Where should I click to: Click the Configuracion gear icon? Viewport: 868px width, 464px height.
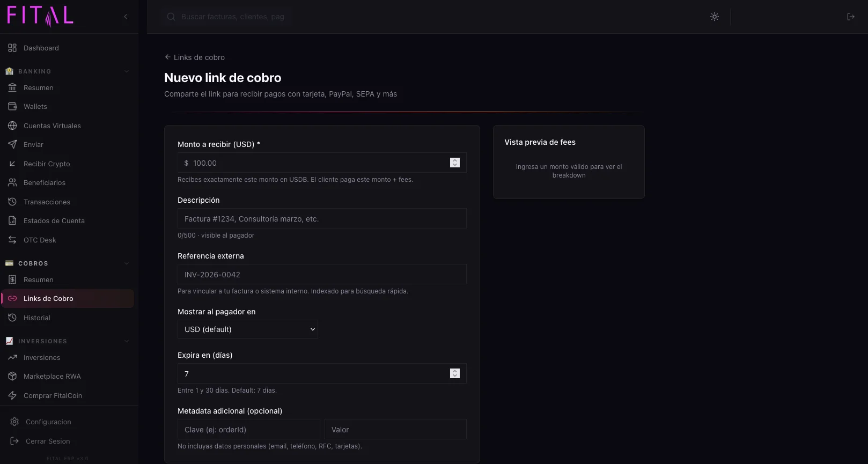[x=14, y=422]
